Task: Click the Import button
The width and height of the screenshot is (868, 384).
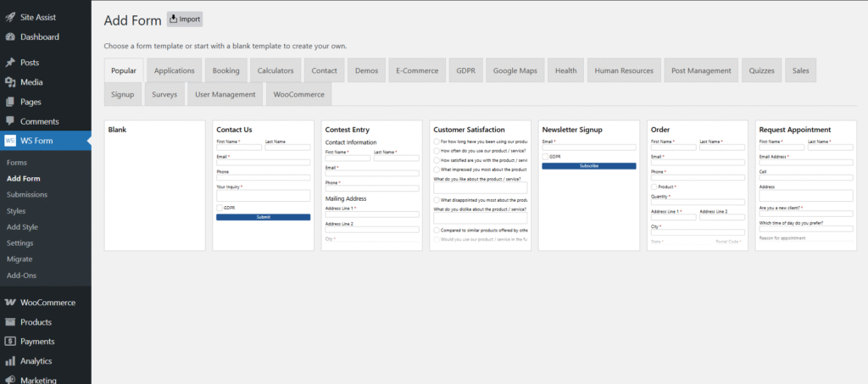Action: [185, 19]
